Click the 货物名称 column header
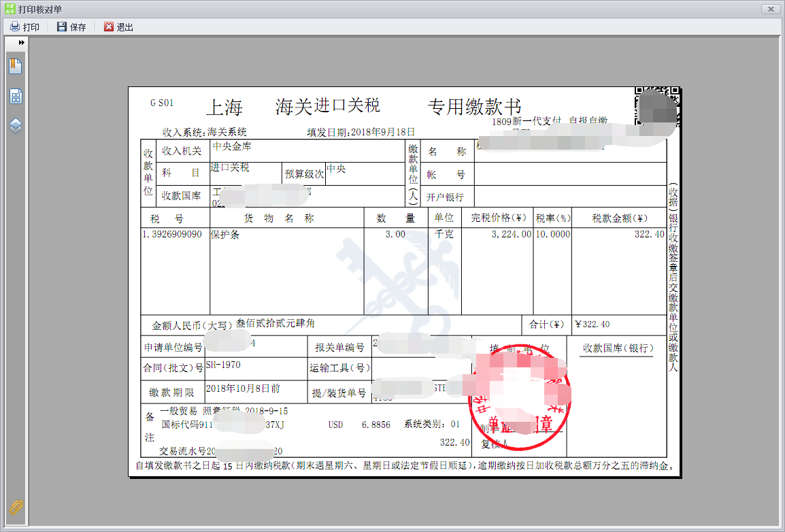Image resolution: width=785 pixels, height=532 pixels. tap(279, 218)
